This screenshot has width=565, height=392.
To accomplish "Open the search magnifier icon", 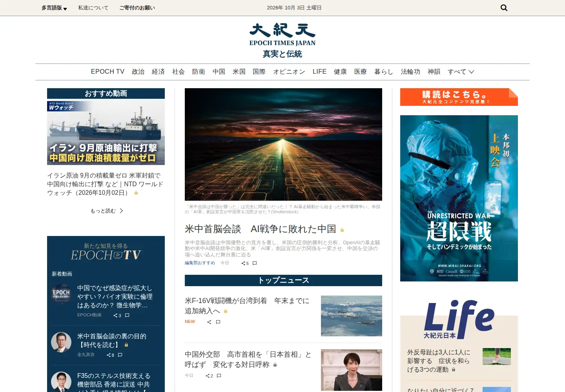I will point(504,8).
